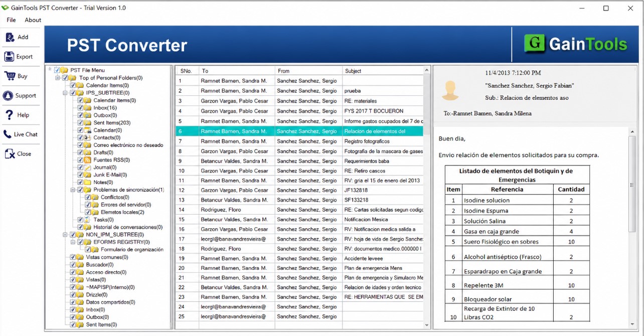Click the Drizzle folder icon

80,295
